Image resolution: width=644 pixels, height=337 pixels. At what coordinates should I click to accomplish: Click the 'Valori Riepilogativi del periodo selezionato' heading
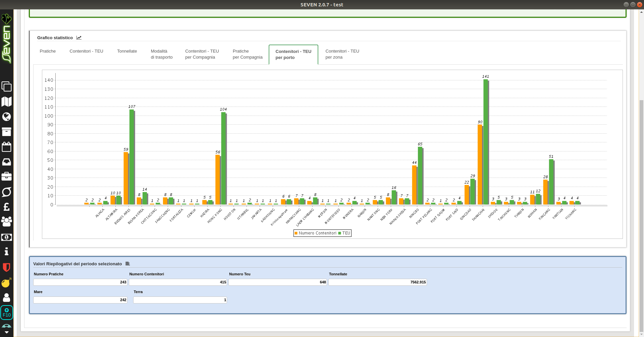(77, 264)
